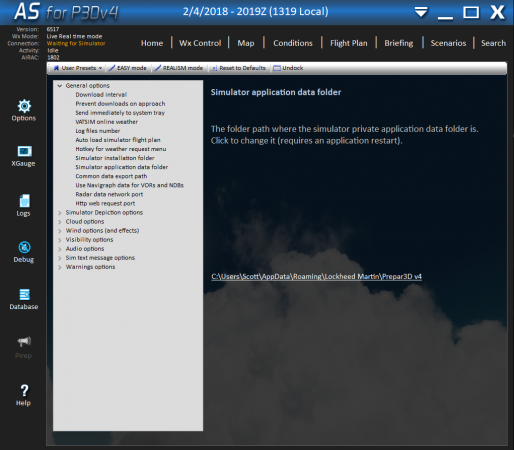This screenshot has height=450, width=514.
Task: Expand Audio options
Action: 60,249
